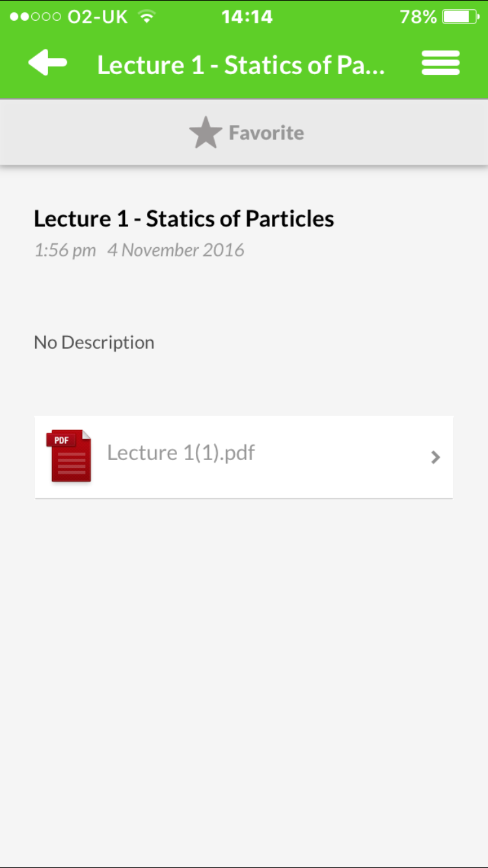Tap the Wi-Fi status icon
488x868 pixels.
pos(148,17)
